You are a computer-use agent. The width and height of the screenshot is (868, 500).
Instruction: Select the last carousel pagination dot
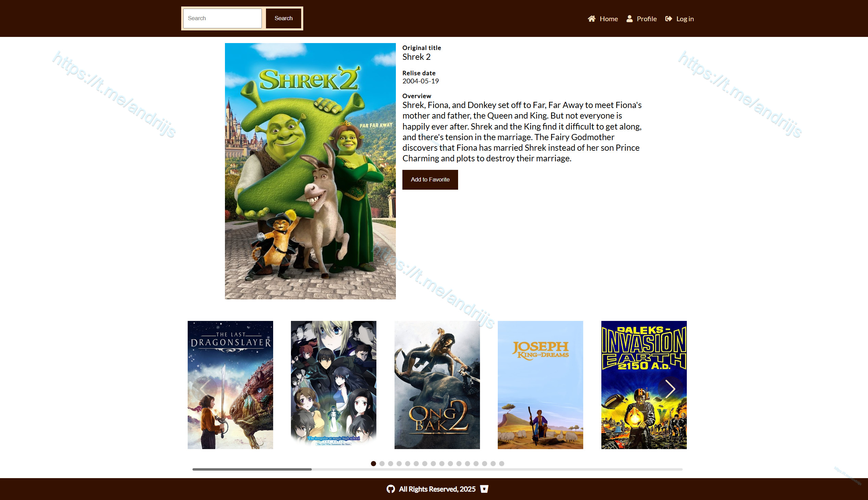(502, 463)
